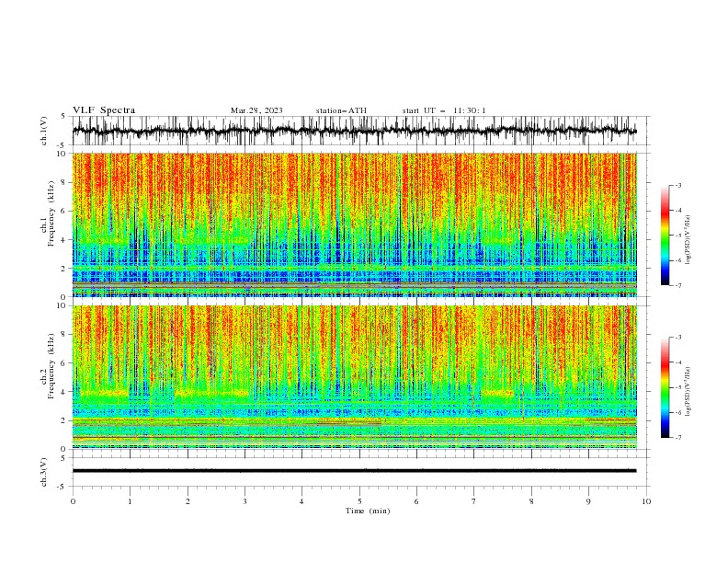Viewport: 728px width, 563px height.
Task: Click the "-3" tick on ch.2 color bar
Action: (x=677, y=338)
